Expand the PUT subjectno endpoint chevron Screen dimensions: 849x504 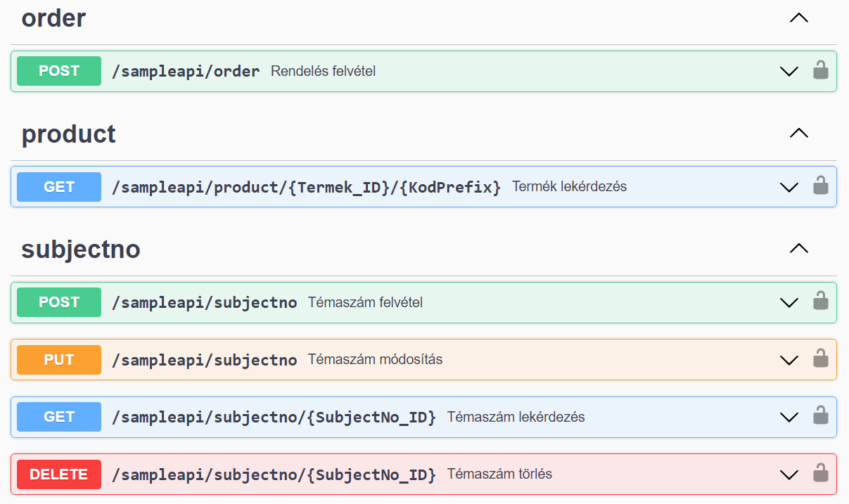(x=789, y=360)
